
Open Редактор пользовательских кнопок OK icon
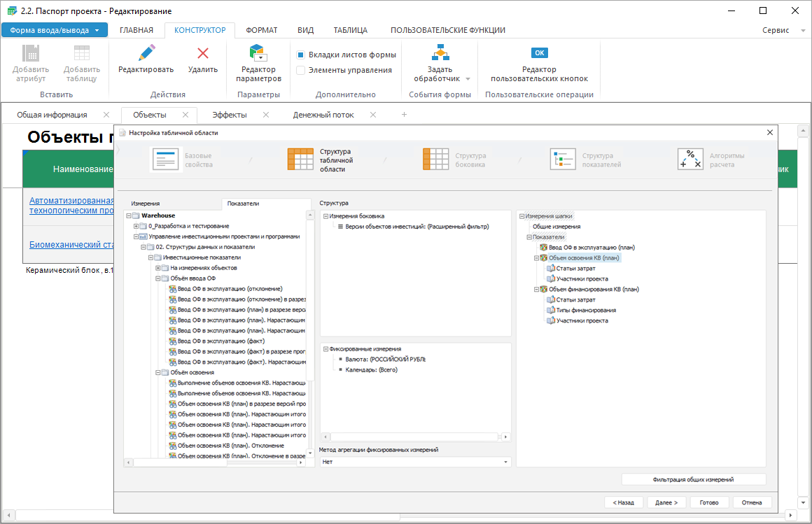point(540,52)
